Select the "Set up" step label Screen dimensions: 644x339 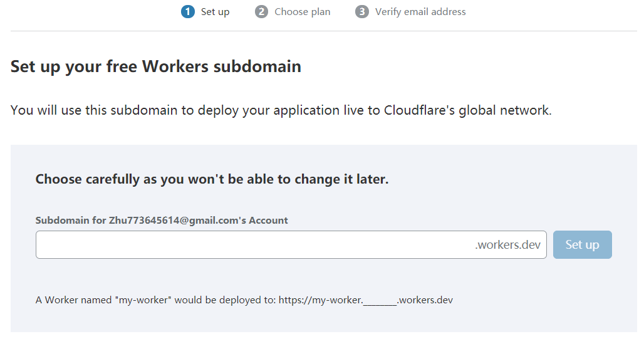215,12
